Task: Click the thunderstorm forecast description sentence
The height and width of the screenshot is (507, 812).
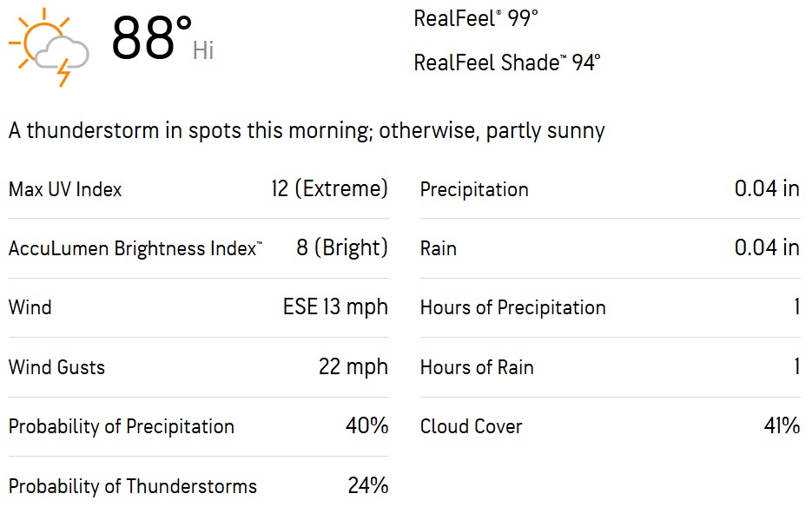Action: [307, 131]
